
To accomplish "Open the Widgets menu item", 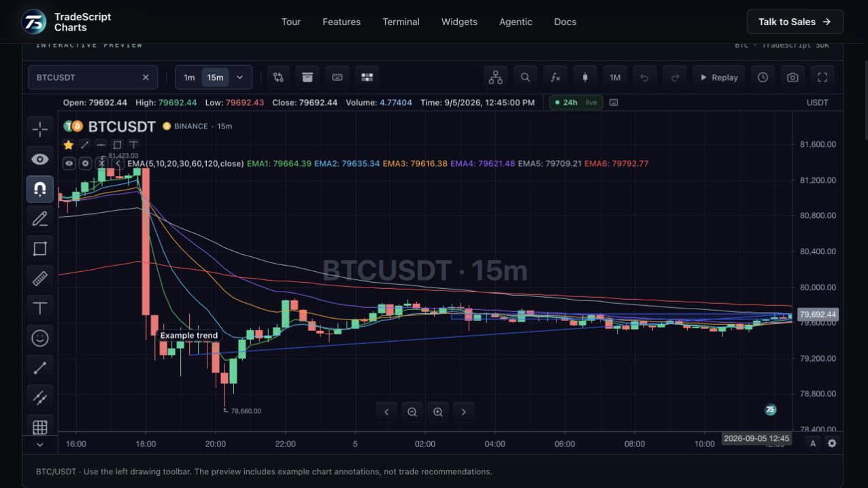I will pos(459,22).
